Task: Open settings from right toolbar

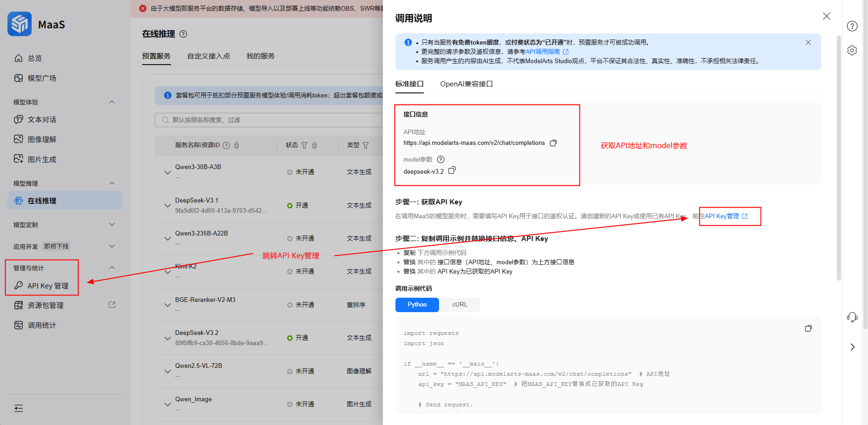Action: point(852,50)
